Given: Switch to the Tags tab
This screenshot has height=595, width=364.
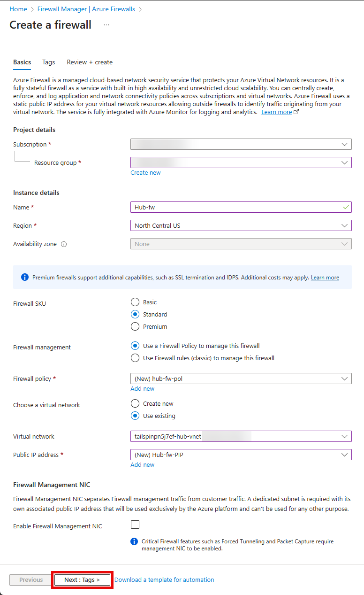Looking at the screenshot, I should click(x=48, y=62).
